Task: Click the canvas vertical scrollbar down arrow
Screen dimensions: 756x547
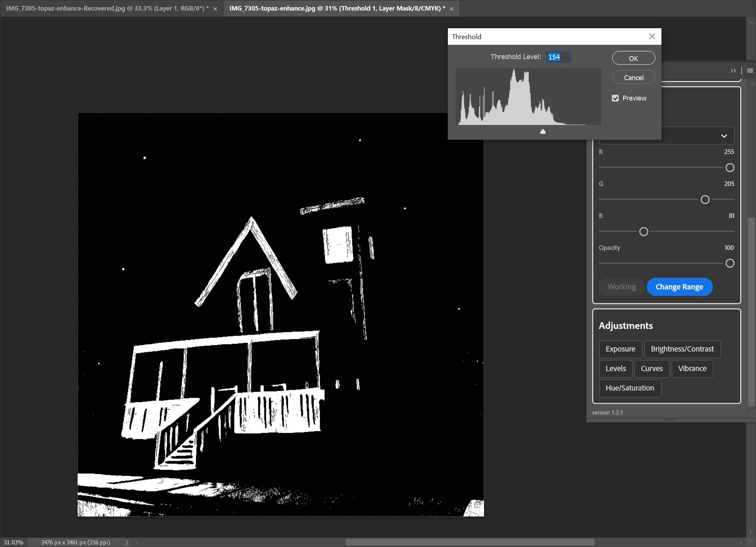Action: click(x=751, y=532)
